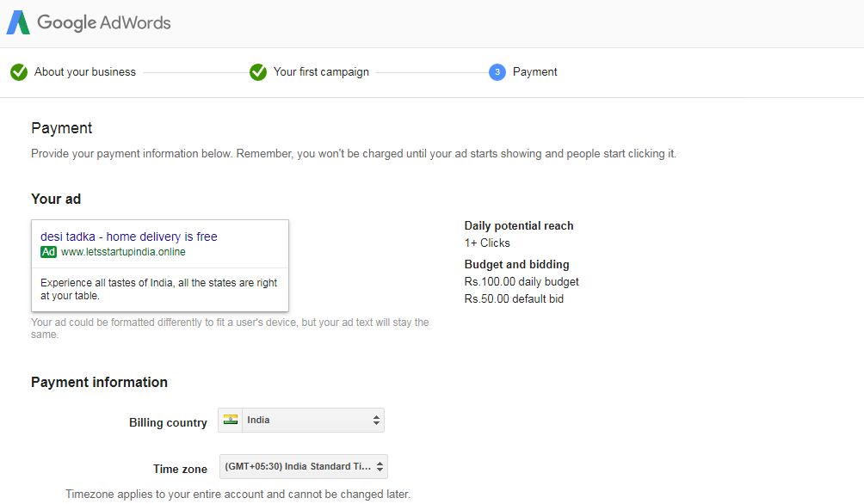Click the Billing country label
Image resolution: width=864 pixels, height=504 pixels.
(168, 422)
